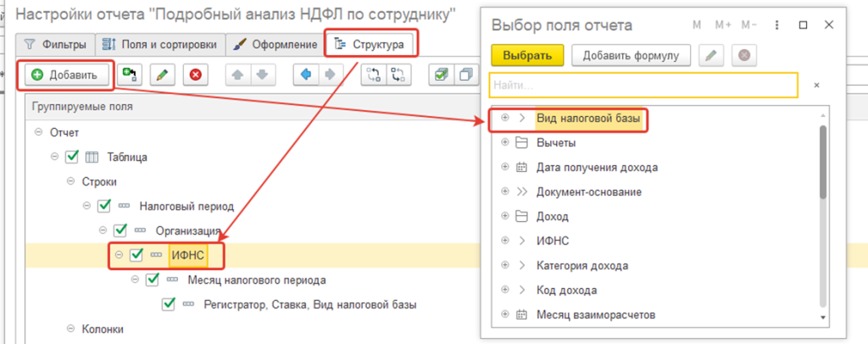The height and width of the screenshot is (344, 868).
Task: Expand Вид налоговой базы in the dialog list
Action: point(504,118)
